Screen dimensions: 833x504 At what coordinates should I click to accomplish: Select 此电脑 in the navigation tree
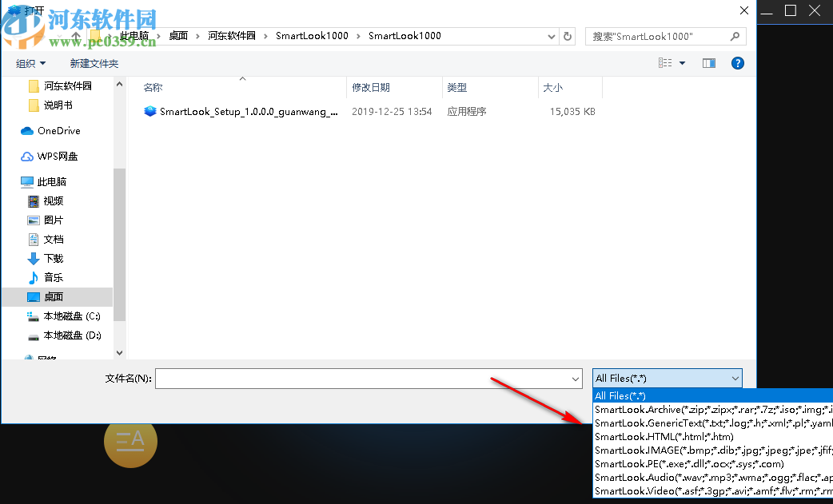coord(51,181)
